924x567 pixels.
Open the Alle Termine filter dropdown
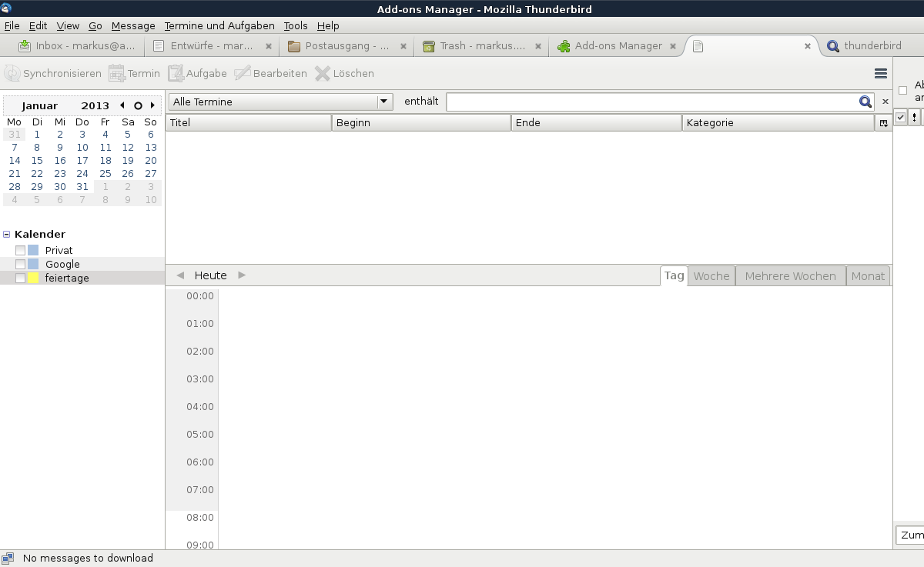[x=280, y=102]
